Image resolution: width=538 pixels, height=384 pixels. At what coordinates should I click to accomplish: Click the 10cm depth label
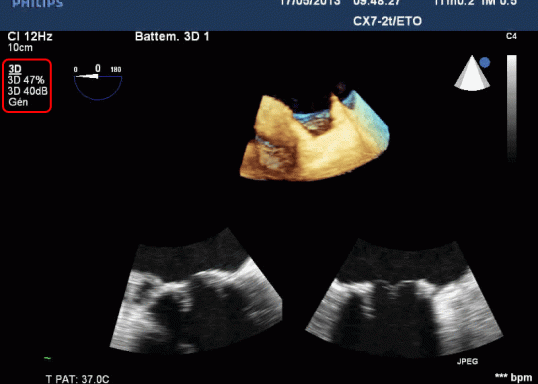[20, 47]
